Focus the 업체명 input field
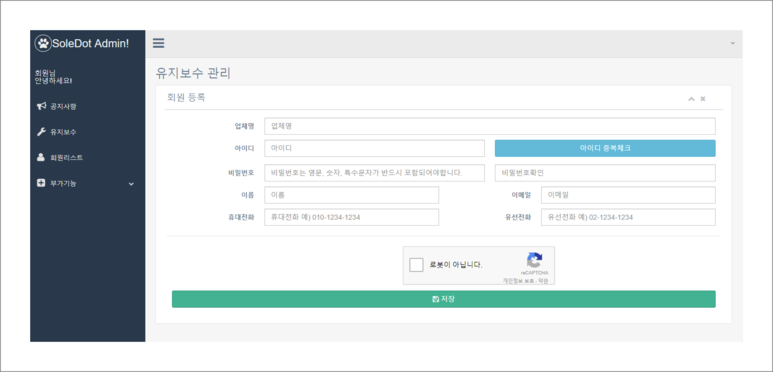 490,126
